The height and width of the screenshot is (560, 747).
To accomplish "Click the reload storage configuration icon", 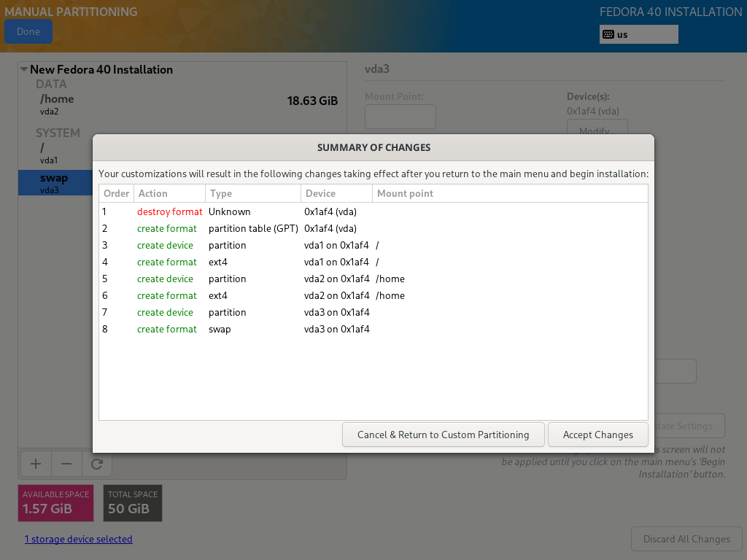I will tap(97, 464).
